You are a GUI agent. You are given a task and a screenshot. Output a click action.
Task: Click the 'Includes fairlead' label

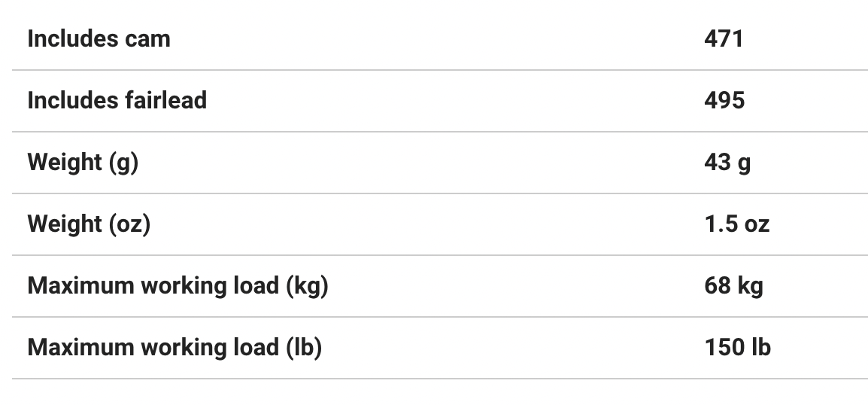pyautogui.click(x=117, y=101)
